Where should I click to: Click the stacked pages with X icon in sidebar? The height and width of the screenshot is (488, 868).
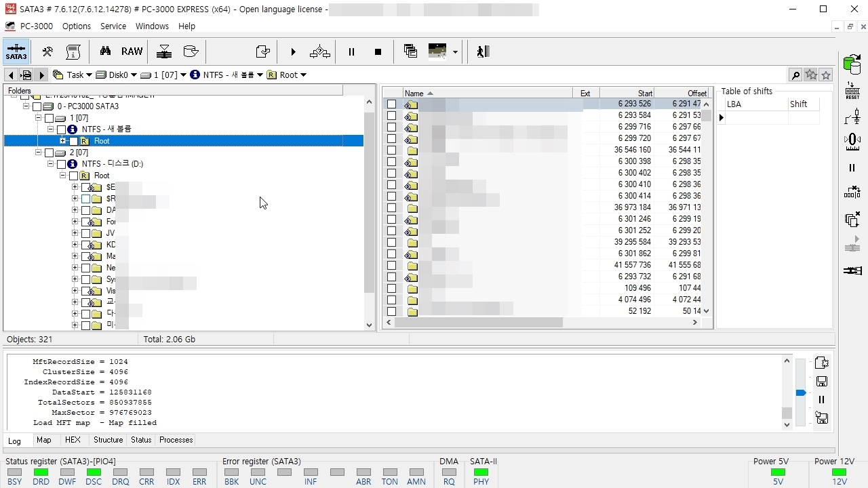[852, 219]
